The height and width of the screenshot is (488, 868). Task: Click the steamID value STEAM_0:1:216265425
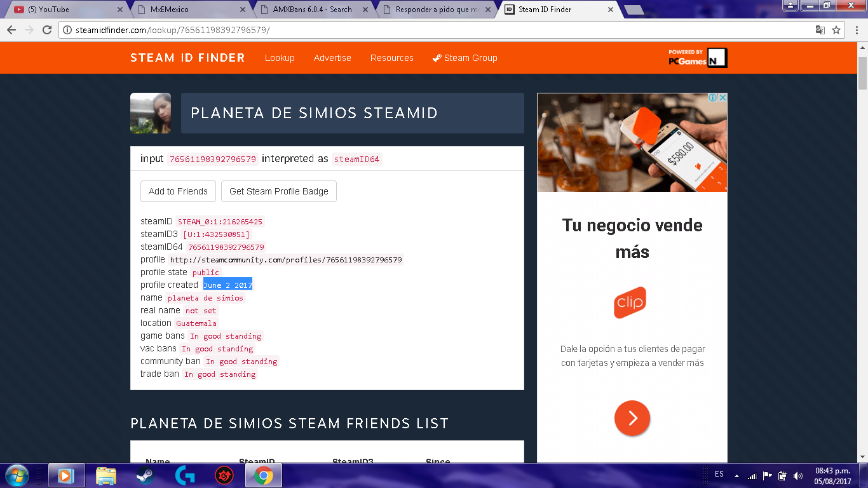point(220,222)
